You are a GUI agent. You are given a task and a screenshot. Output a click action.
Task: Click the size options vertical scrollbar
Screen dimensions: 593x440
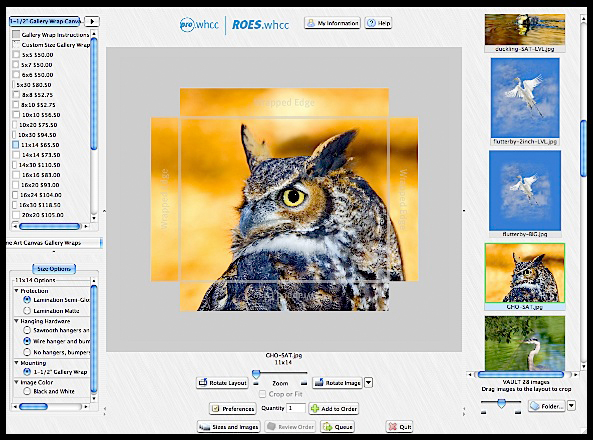tap(94, 339)
